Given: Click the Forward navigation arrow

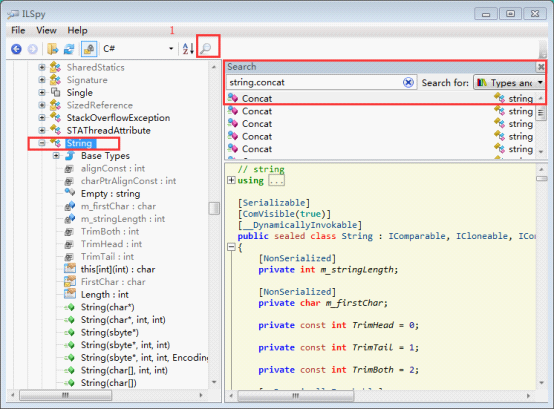Looking at the screenshot, I should [x=33, y=49].
